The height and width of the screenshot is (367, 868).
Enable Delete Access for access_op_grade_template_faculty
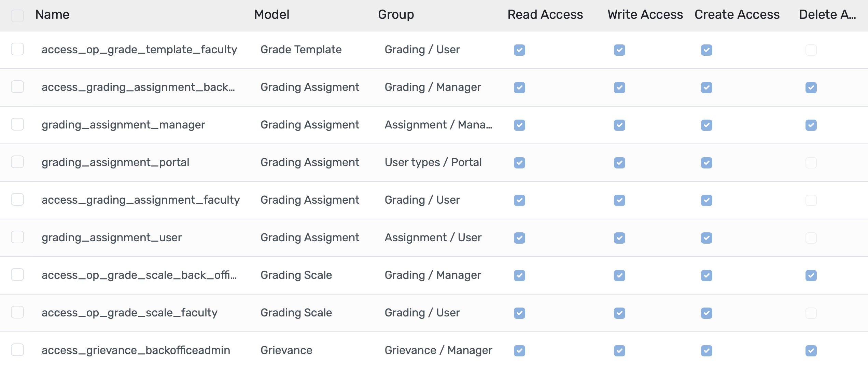pos(811,50)
